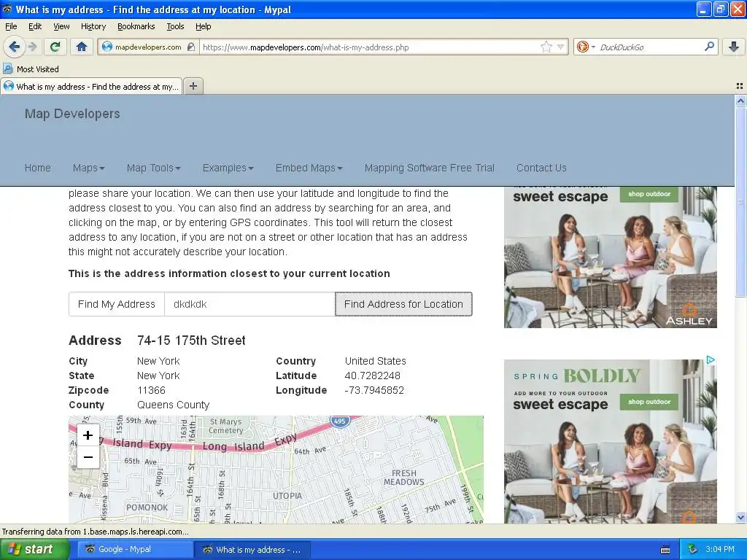Reload the current page
Viewport: 747px width, 560px height.
(x=55, y=47)
